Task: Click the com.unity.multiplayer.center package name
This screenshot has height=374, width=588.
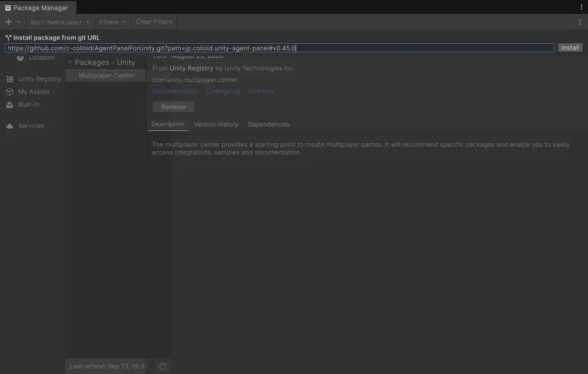Action: tap(195, 80)
